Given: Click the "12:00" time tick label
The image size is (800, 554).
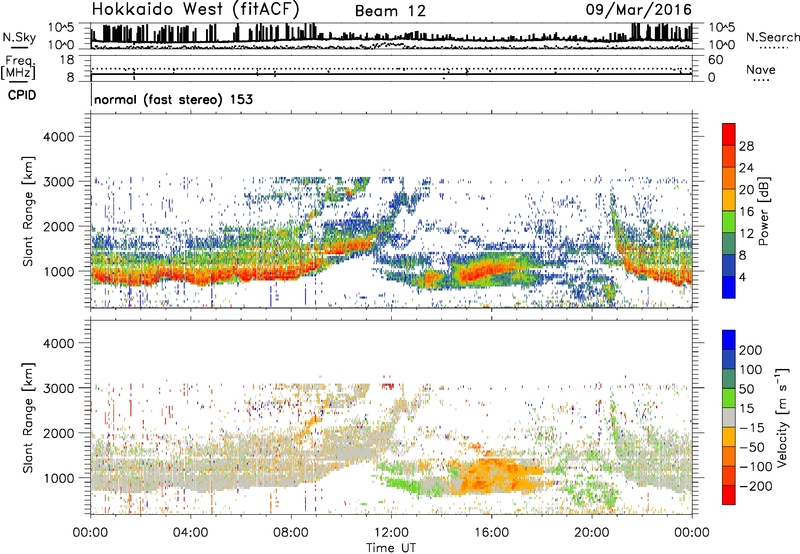Looking at the screenshot, I should 391,533.
